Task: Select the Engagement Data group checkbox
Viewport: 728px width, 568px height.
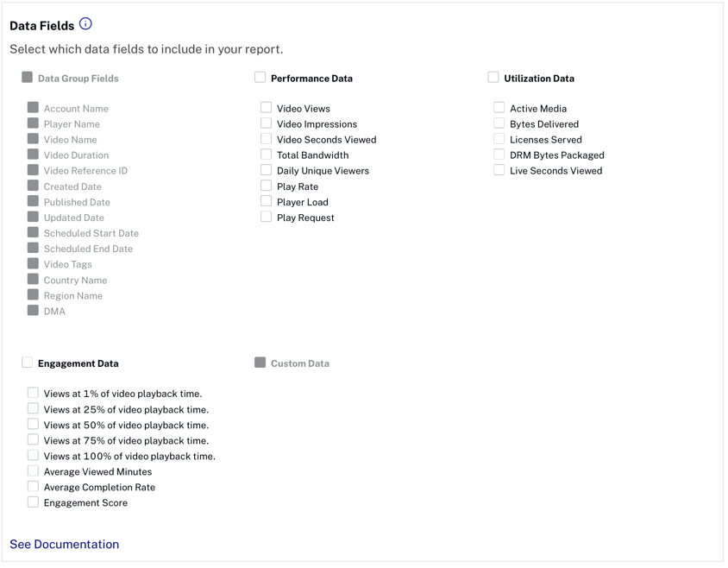Action: [27, 363]
